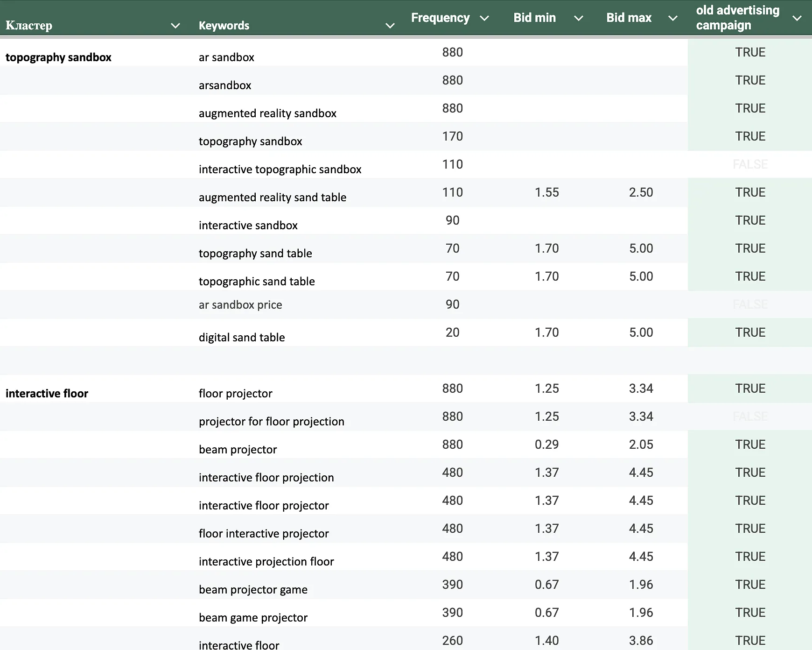The height and width of the screenshot is (650, 812).
Task: Select the interactive floor cluster label
Action: click(x=47, y=393)
